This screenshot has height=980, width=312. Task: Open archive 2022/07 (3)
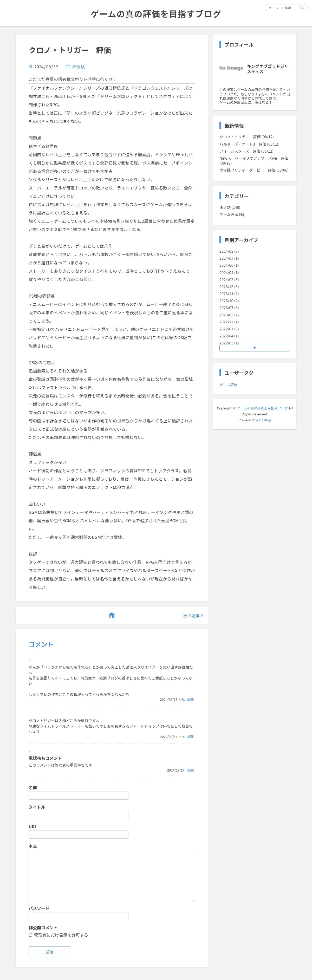tap(229, 329)
